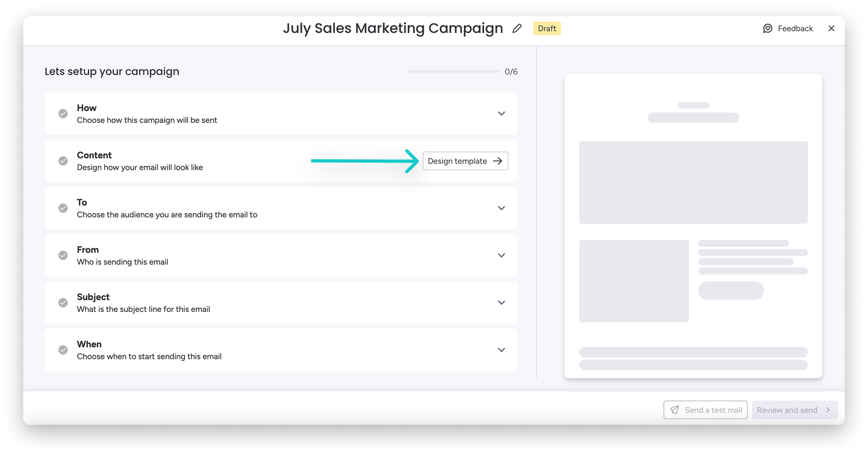Click the To step checkmark icon

pyautogui.click(x=63, y=208)
